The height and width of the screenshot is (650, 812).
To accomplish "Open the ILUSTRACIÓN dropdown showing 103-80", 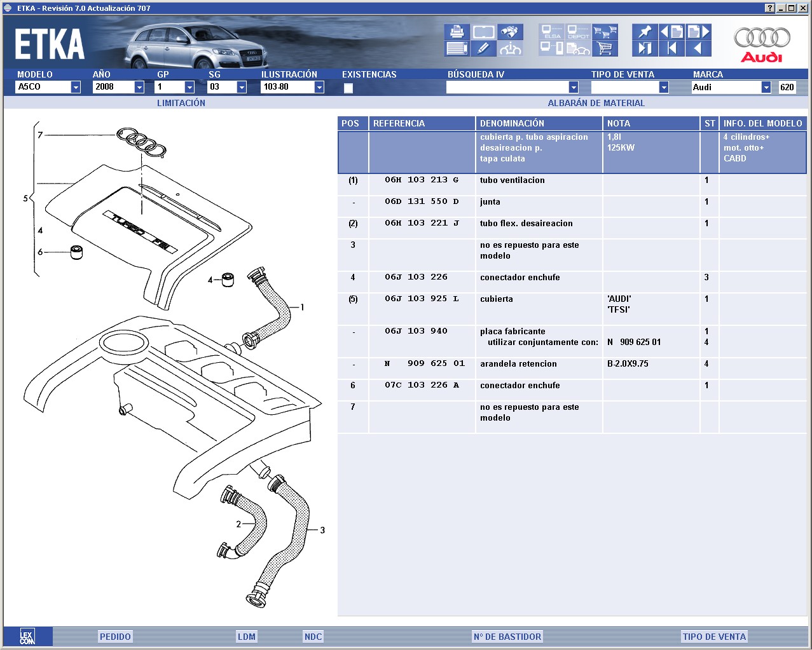I will 319,87.
